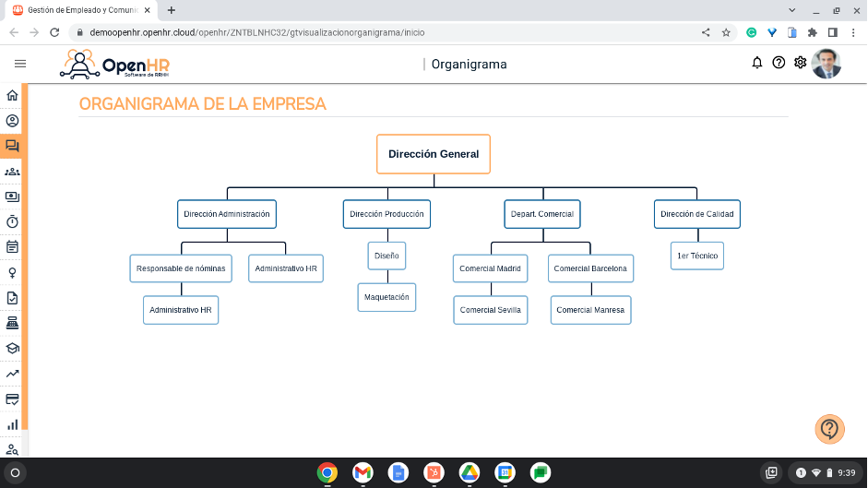
Task: Open the hamburger menu in the header
Action: pos(20,64)
